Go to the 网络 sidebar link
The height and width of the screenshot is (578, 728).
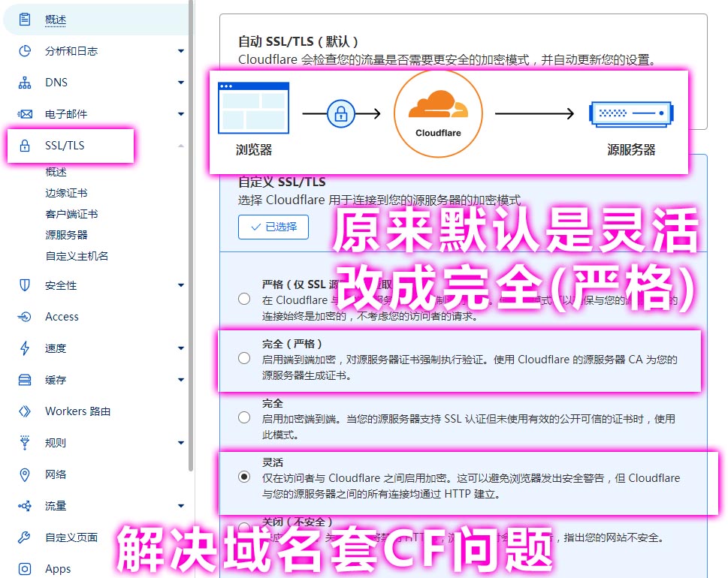pyautogui.click(x=56, y=474)
